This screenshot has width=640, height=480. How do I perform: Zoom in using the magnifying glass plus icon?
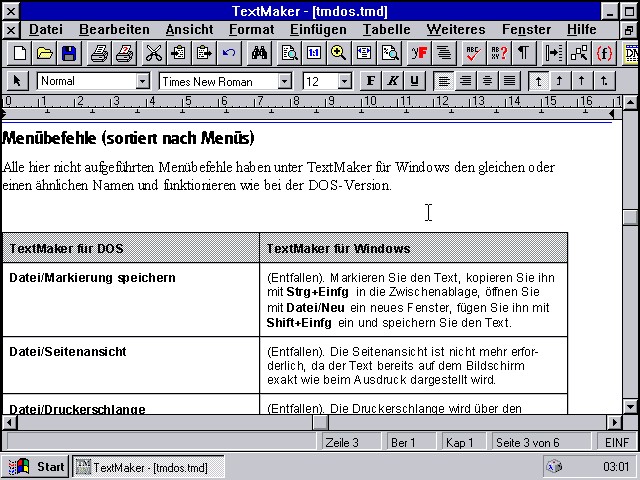coord(338,53)
